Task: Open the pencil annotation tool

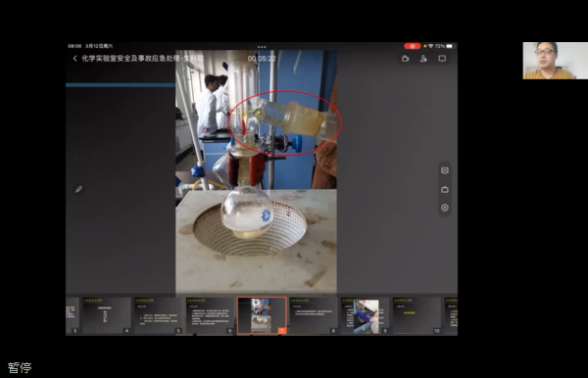Action: pyautogui.click(x=78, y=189)
